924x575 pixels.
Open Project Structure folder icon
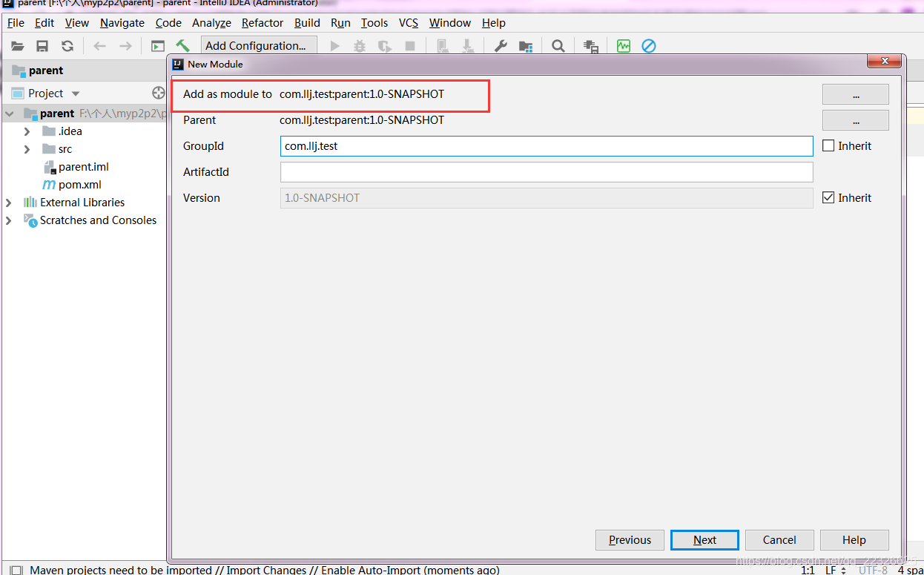[x=526, y=46]
